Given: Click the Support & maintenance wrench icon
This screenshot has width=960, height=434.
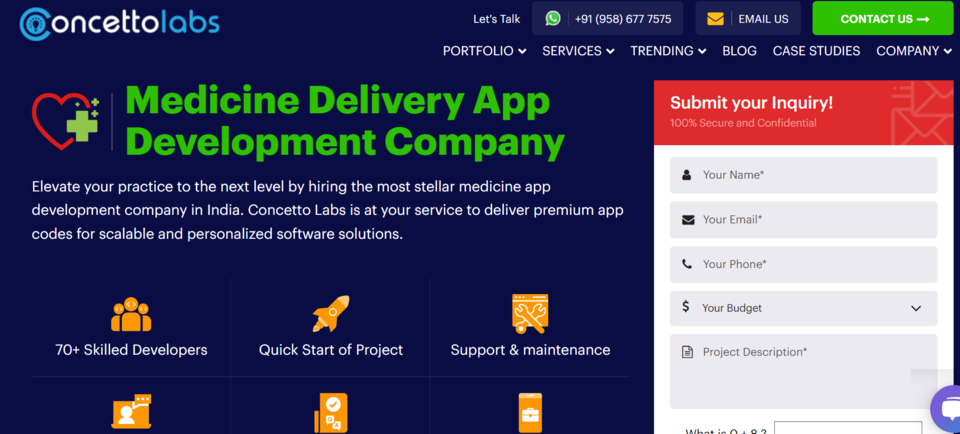Looking at the screenshot, I should (530, 314).
